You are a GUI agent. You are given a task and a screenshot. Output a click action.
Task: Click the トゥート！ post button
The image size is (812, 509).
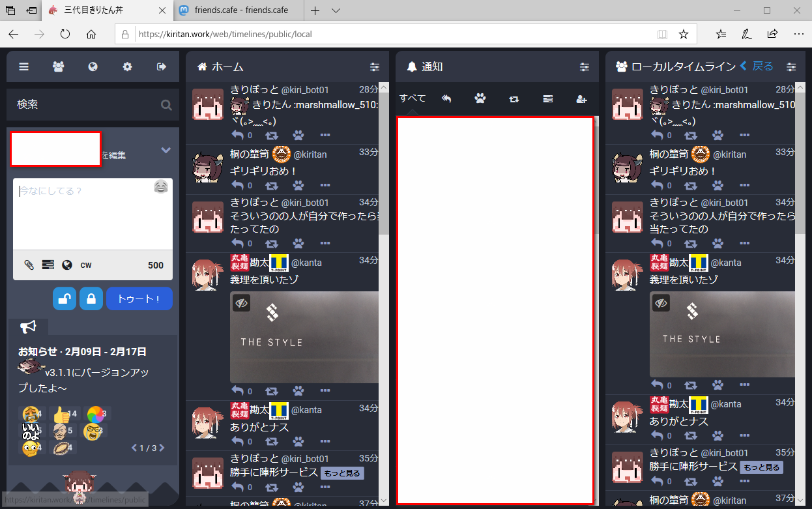tap(139, 298)
